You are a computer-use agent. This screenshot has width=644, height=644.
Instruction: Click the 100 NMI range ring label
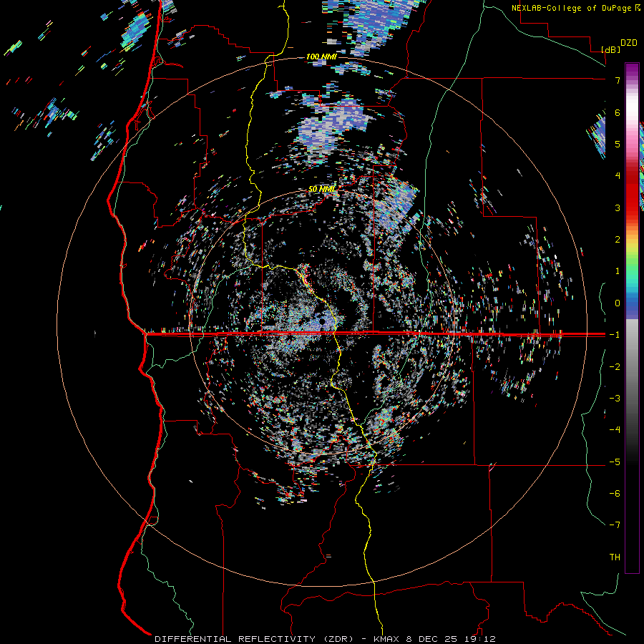coord(321,57)
